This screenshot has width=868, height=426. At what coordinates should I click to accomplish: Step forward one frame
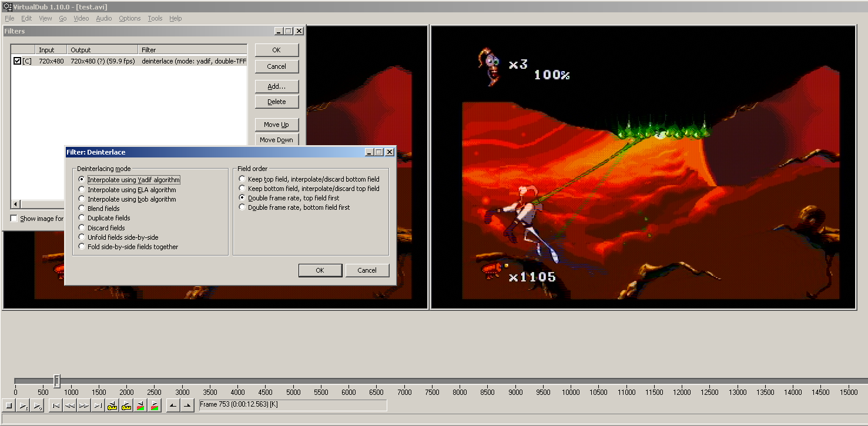coord(84,405)
